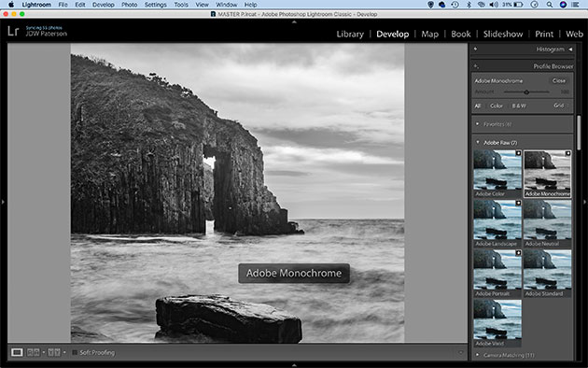588x368 pixels.
Task: Click the right panel scrollbar
Action: tap(579, 133)
